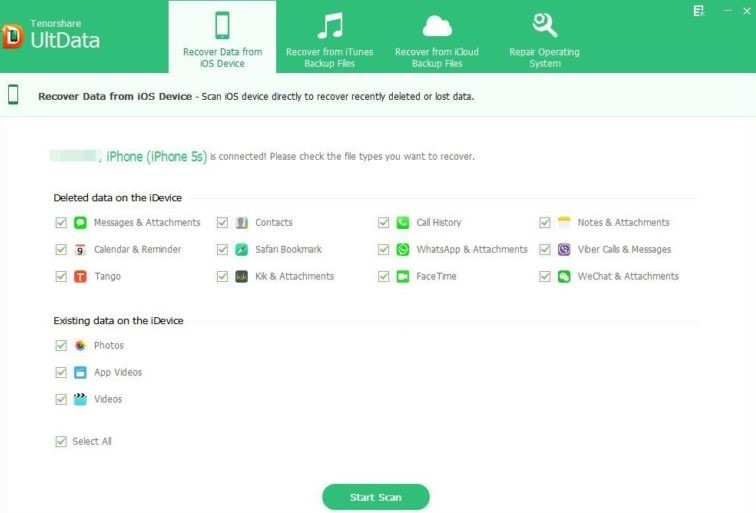Uncheck the Videos checkbox
The width and height of the screenshot is (756, 513).
tap(61, 400)
